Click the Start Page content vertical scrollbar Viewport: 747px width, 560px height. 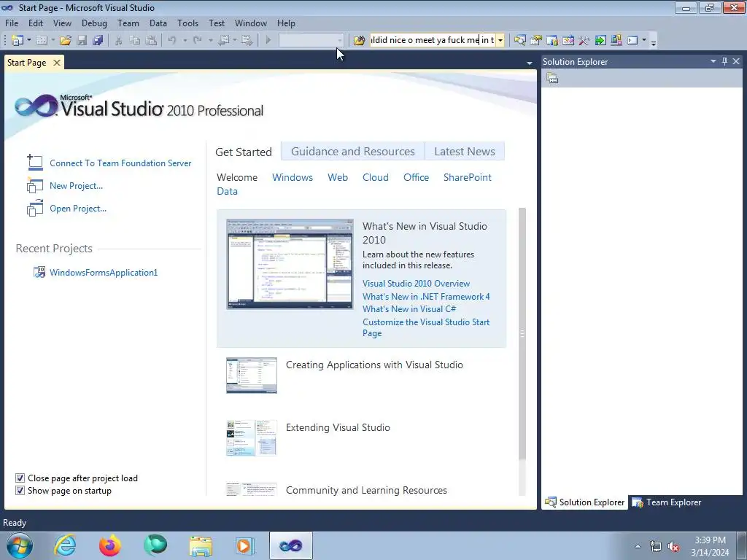(522, 333)
